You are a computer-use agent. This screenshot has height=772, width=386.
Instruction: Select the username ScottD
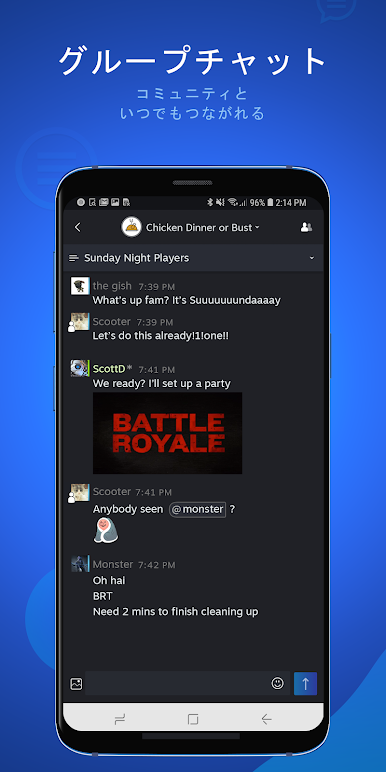pyautogui.click(x=109, y=369)
